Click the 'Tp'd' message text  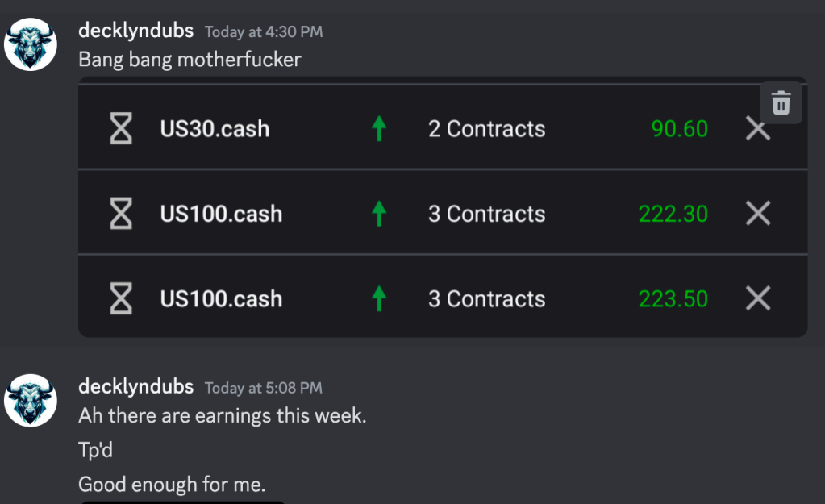95,451
